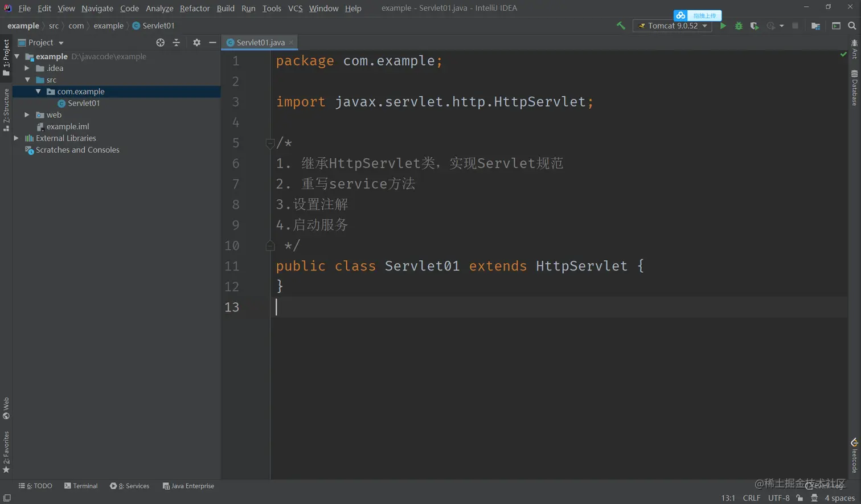
Task: Collapse the src folder
Action: [x=27, y=80]
